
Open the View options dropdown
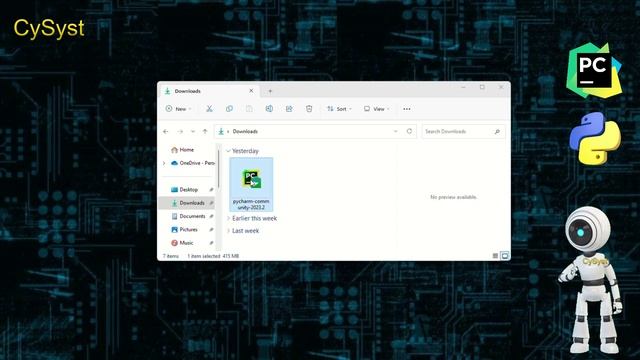376,109
